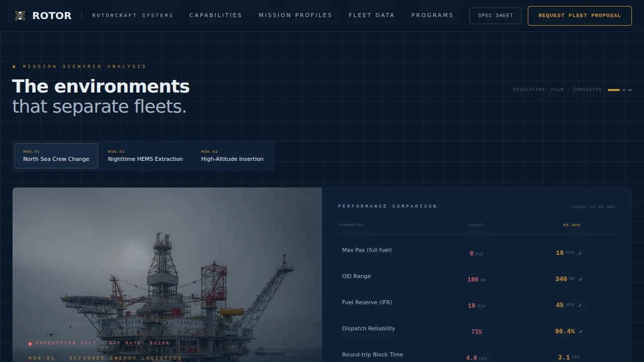Click Request Fleet Proposal button
Image resolution: width=644 pixels, height=362 pixels.
point(580,16)
